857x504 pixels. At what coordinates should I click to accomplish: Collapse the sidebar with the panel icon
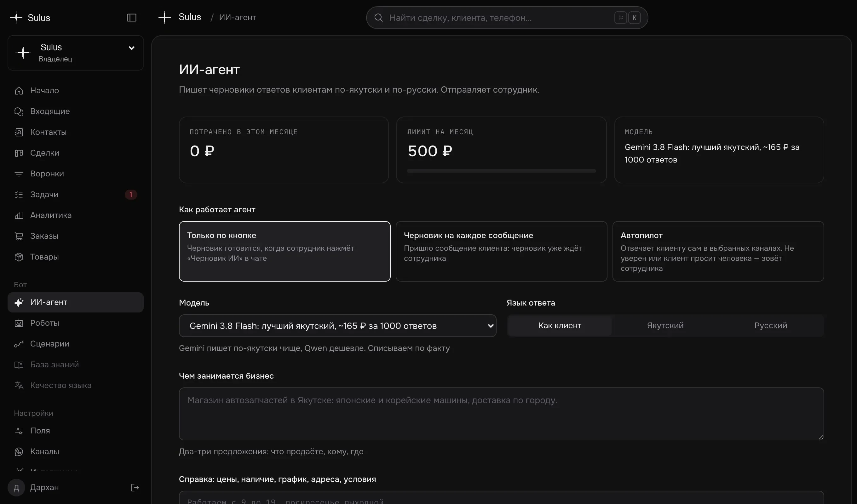pos(132,18)
